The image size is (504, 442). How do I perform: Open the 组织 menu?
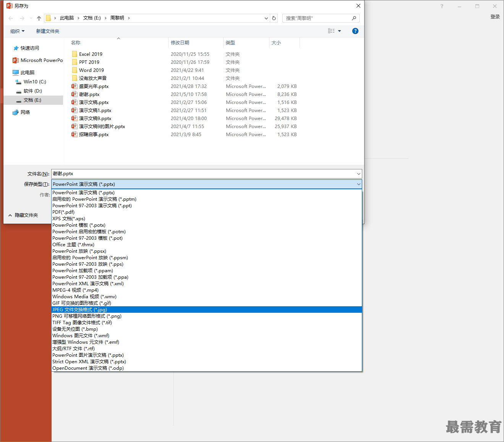pos(17,31)
